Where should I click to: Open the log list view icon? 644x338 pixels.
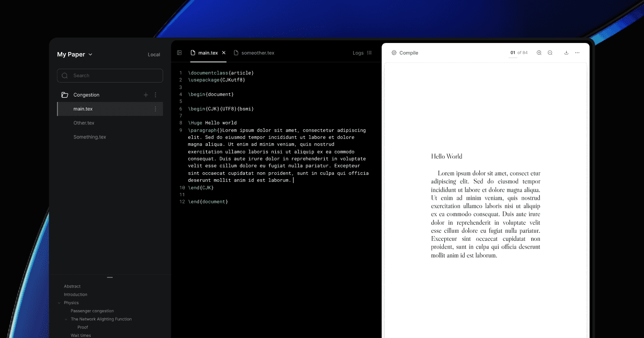369,53
